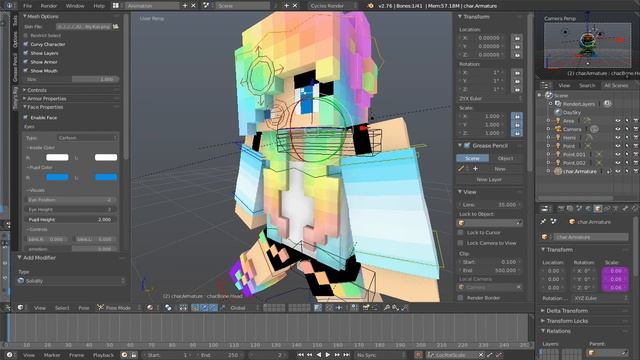
Task: Hide Point.001 via its eye icon
Action: point(618,154)
